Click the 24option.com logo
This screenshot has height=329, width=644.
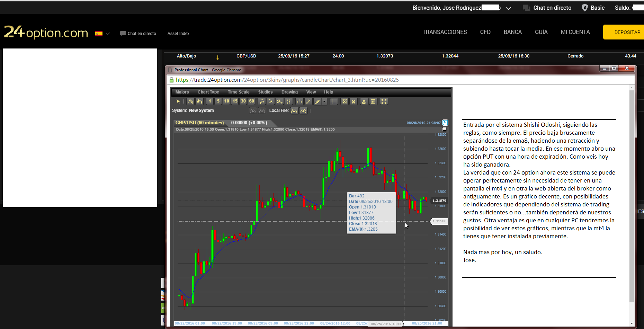46,32
